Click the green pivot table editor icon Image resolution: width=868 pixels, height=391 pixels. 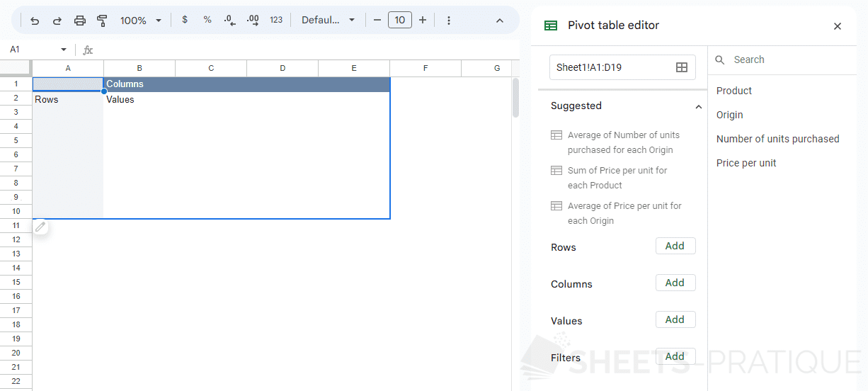tap(551, 25)
